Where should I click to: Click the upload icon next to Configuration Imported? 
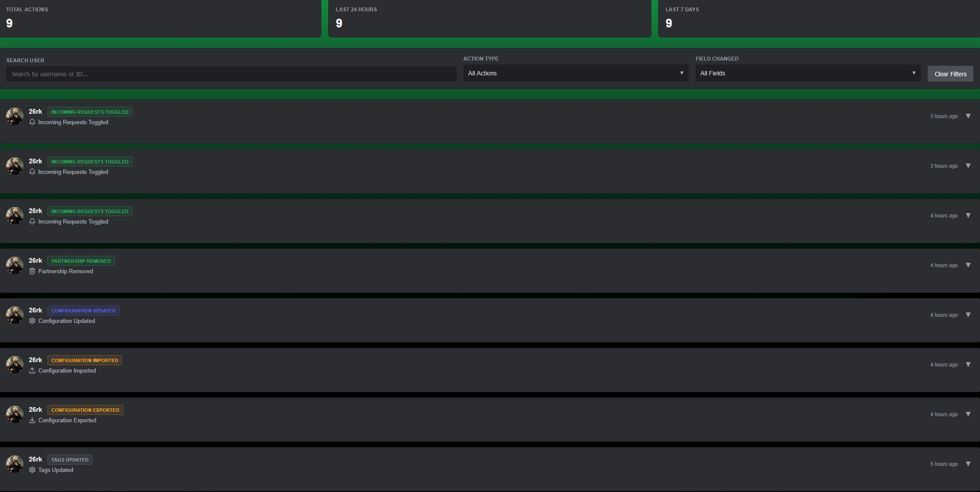32,370
